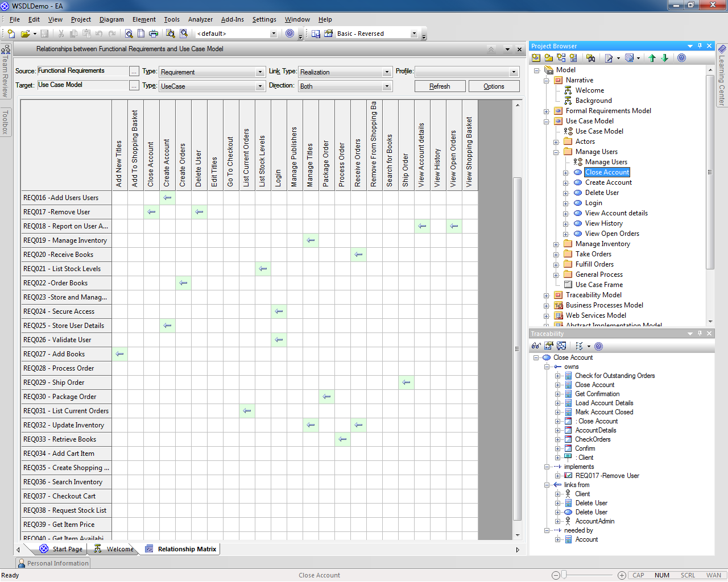Click the open project folder icon
This screenshot has width=728, height=582.
coord(24,34)
